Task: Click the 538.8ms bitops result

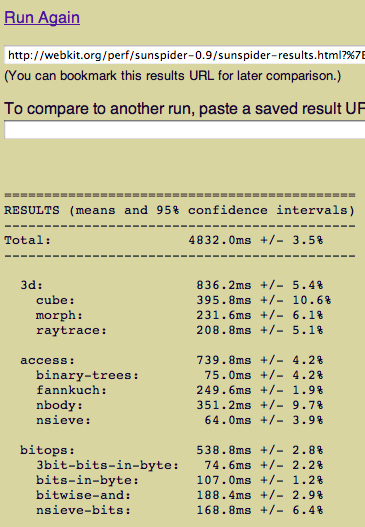Action: point(224,450)
